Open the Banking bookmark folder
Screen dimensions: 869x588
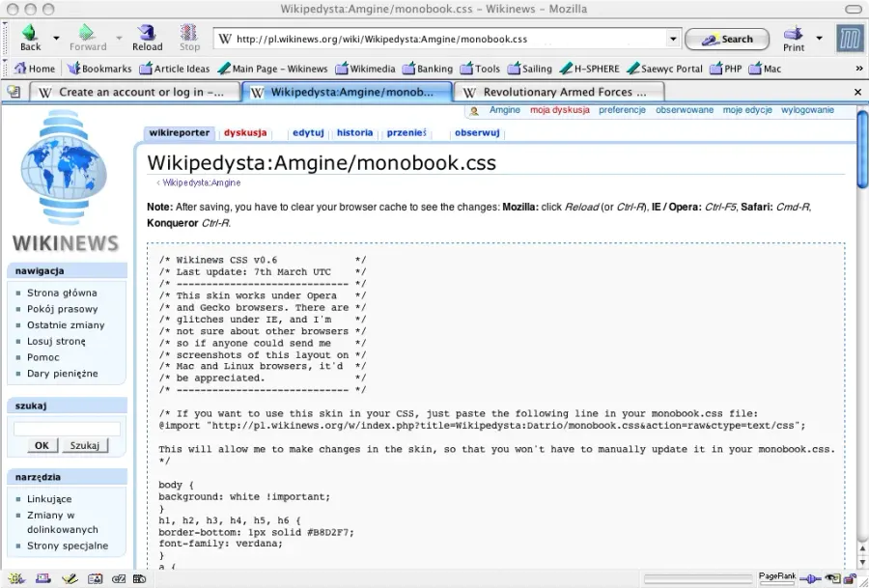click(x=428, y=69)
